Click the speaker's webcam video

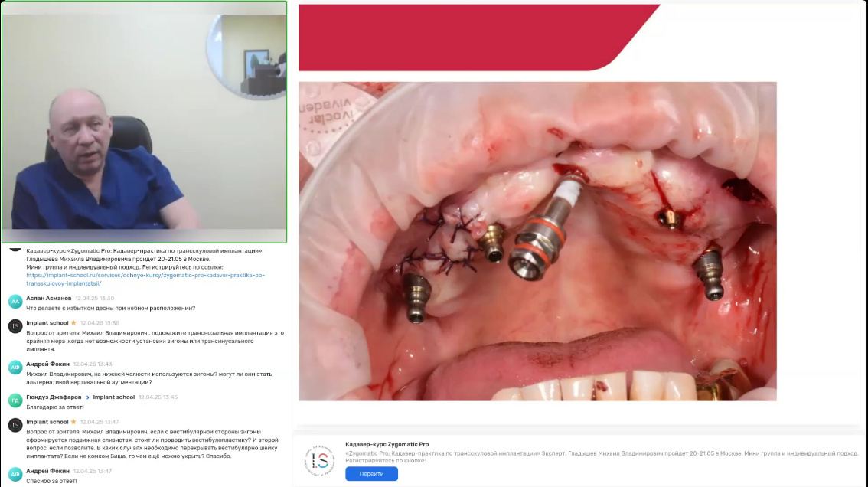(145, 121)
